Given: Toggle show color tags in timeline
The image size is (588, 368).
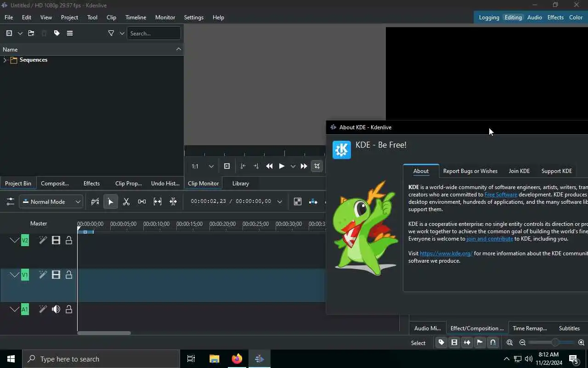Looking at the screenshot, I should click(441, 342).
